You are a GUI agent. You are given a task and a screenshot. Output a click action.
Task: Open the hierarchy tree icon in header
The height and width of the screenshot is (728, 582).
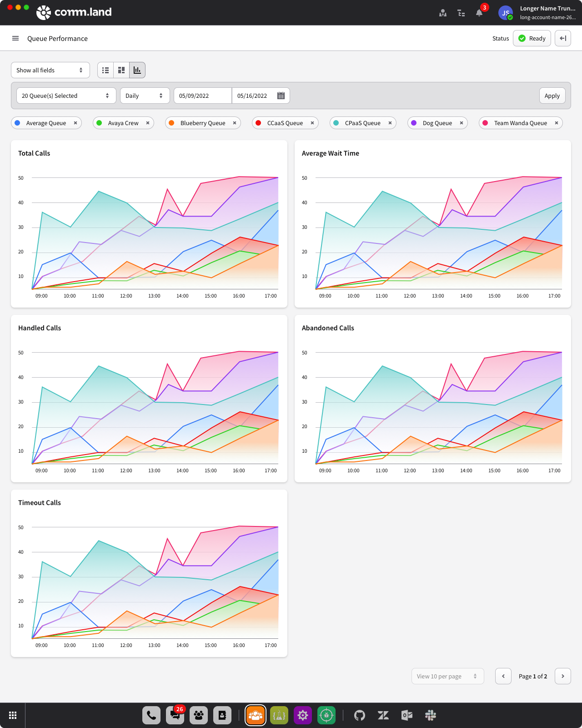[x=461, y=13]
